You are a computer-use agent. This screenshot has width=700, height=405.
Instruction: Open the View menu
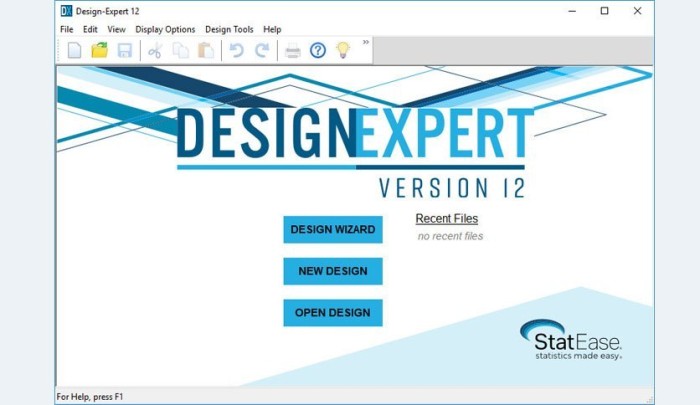(117, 29)
